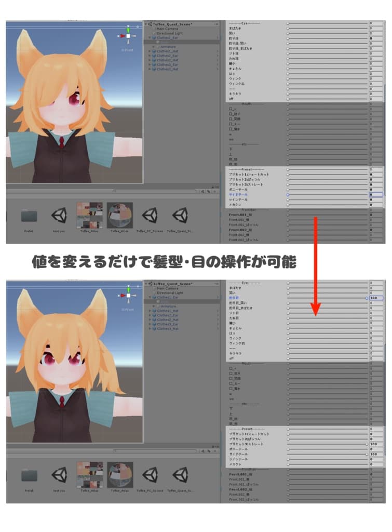This screenshot has height=532, width=392.
Task: Click scene orientation gizmo in upper screenshot
Action: pyautogui.click(x=128, y=35)
